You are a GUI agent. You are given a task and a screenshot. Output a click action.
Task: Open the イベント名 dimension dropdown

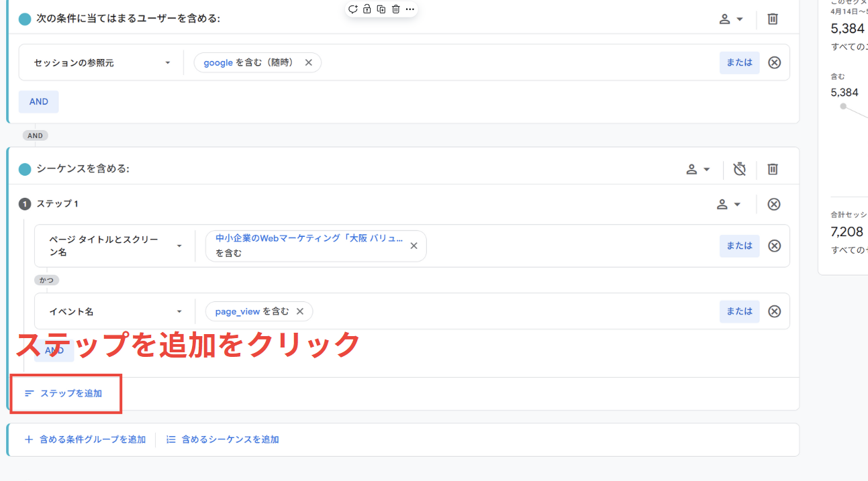(x=115, y=311)
